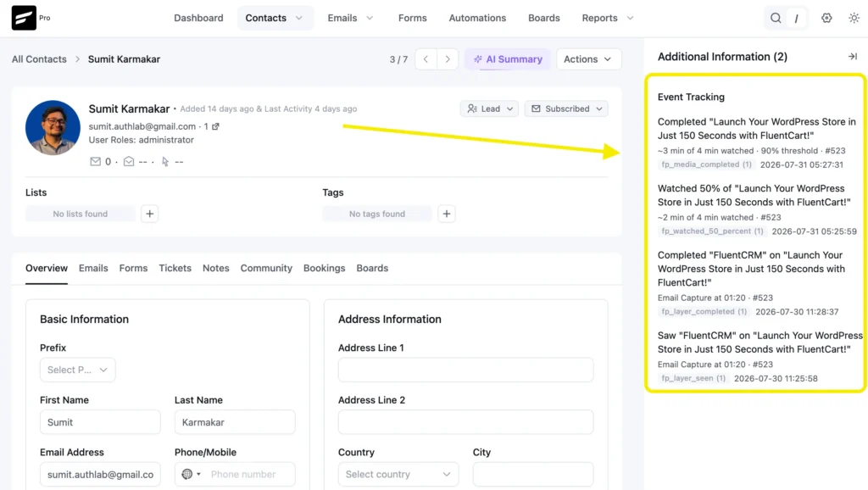The width and height of the screenshot is (868, 490).
Task: Click Event Tracking heading
Action: click(691, 97)
